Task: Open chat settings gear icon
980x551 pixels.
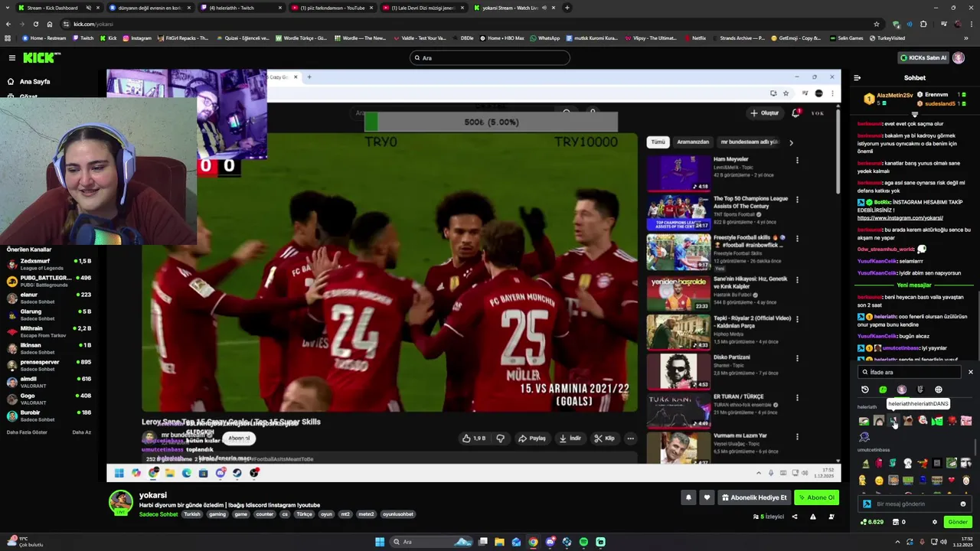Action: (934, 522)
